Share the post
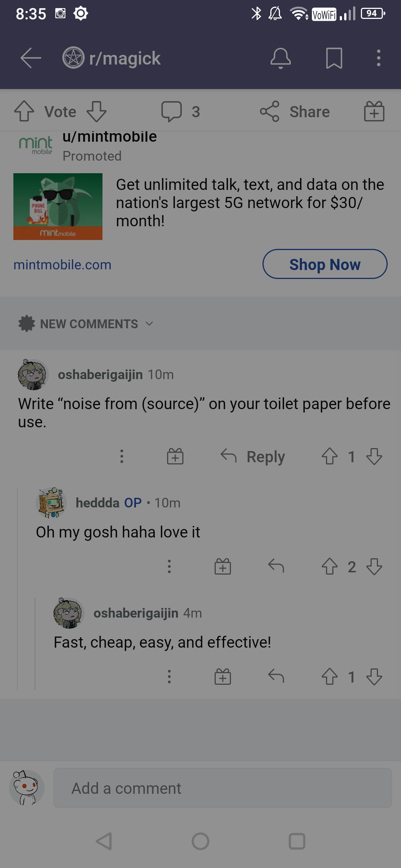This screenshot has width=401, height=868. point(295,111)
